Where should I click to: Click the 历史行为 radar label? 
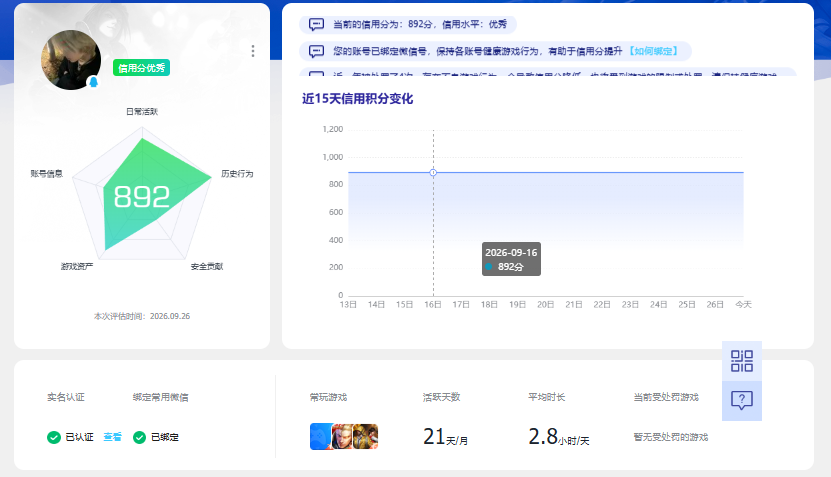[x=237, y=174]
